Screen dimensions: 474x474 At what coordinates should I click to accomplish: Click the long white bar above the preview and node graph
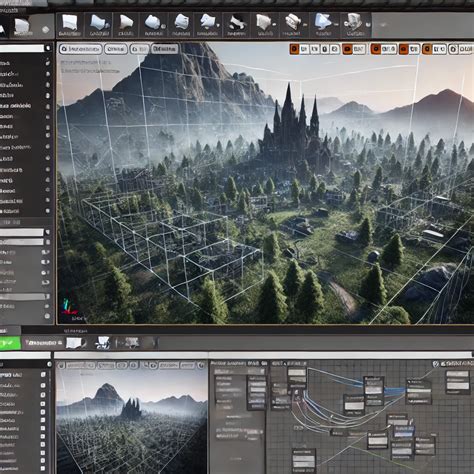point(264,355)
